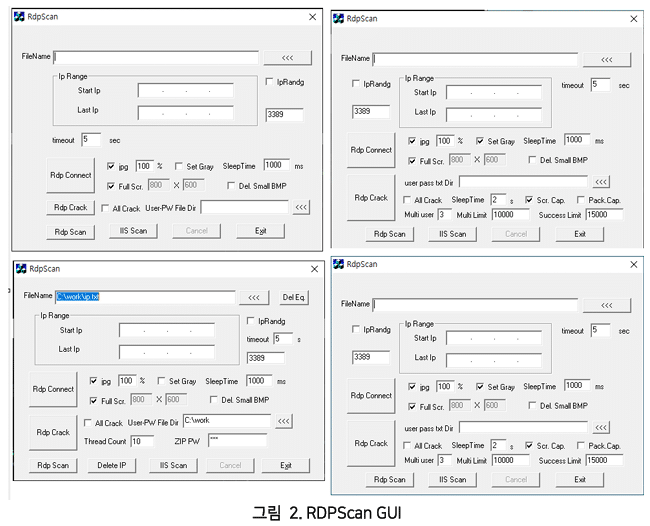The height and width of the screenshot is (526, 650).
Task: Click port 3389 field in top-left window
Action: [x=284, y=115]
